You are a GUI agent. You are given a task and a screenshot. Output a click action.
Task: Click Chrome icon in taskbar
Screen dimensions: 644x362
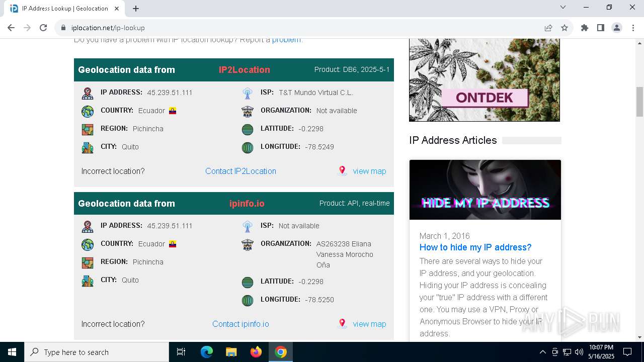tap(281, 352)
